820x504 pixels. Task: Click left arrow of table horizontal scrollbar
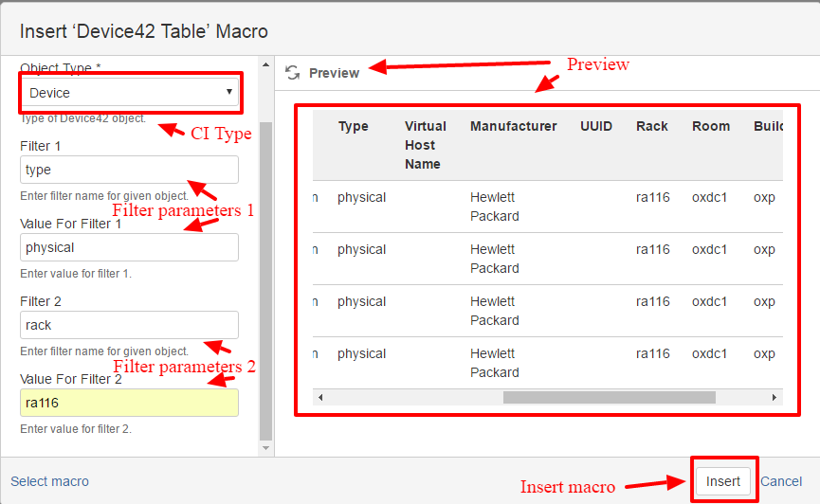320,397
